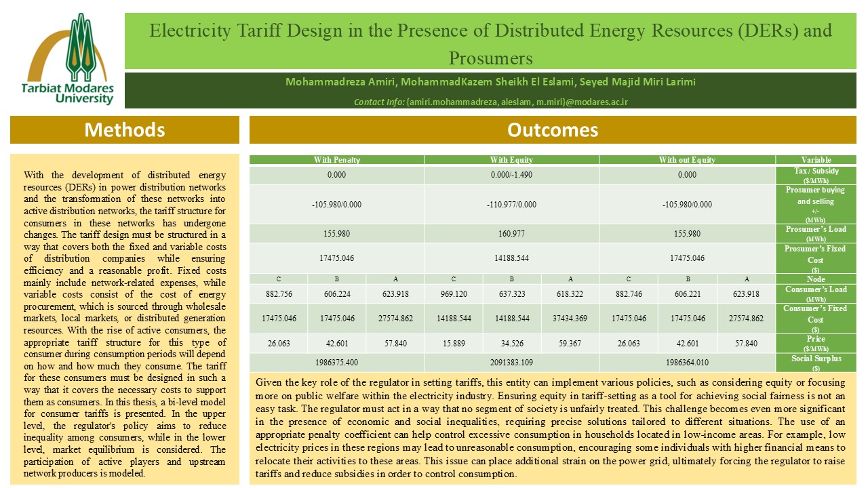
Task: Click the Methods section header
Action: tap(124, 129)
